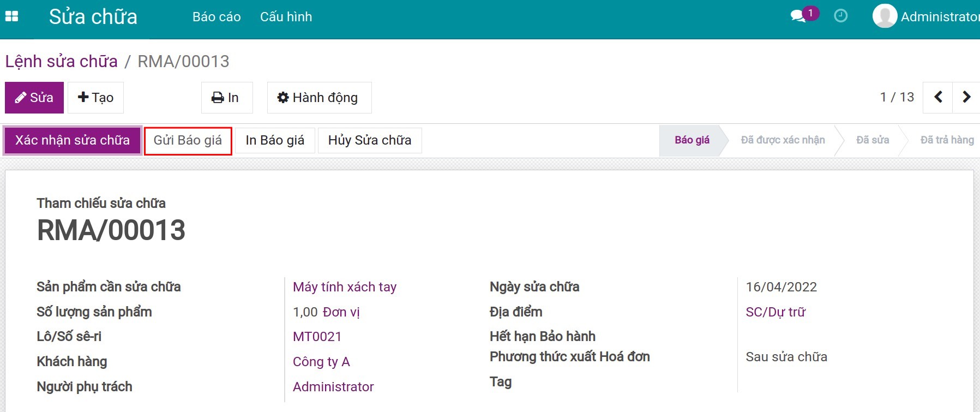Screen dimensions: 980x412
Task: Click the 1,00 quantity value
Action: (x=305, y=312)
